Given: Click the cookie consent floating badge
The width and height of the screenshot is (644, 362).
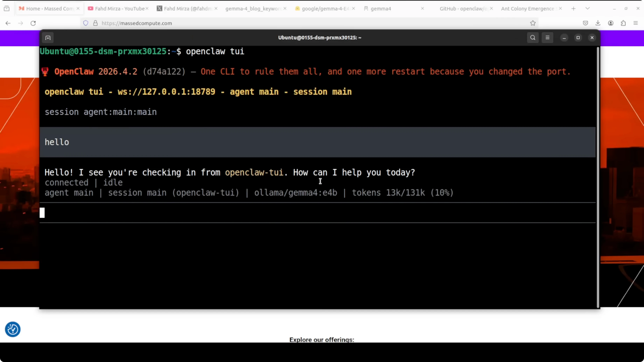Looking at the screenshot, I should point(12,329).
